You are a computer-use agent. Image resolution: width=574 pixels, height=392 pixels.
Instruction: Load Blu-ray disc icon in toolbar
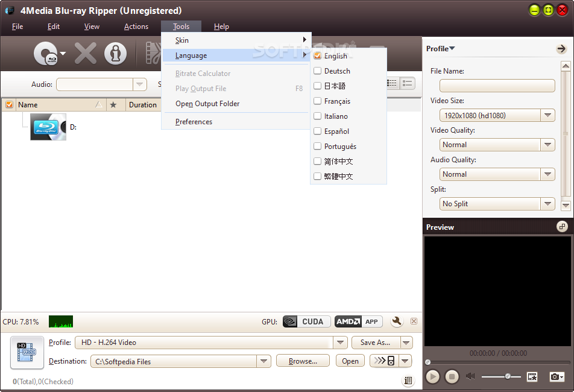45,54
